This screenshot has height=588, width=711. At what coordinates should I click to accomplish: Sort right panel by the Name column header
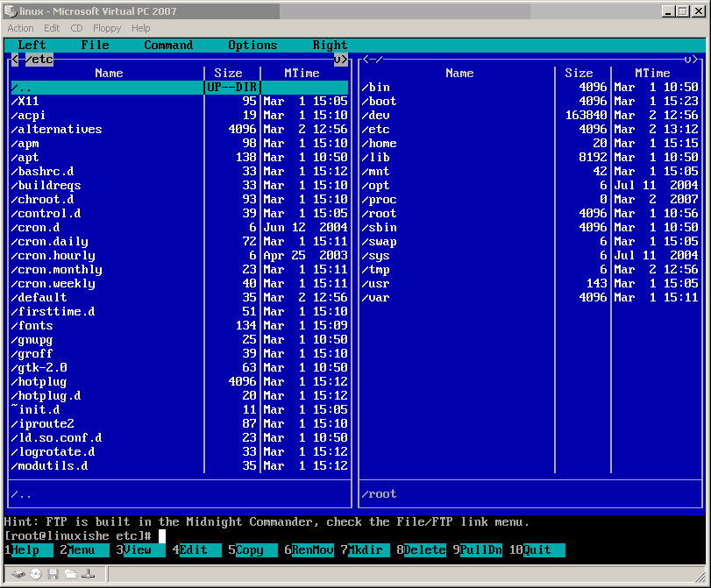pyautogui.click(x=459, y=73)
